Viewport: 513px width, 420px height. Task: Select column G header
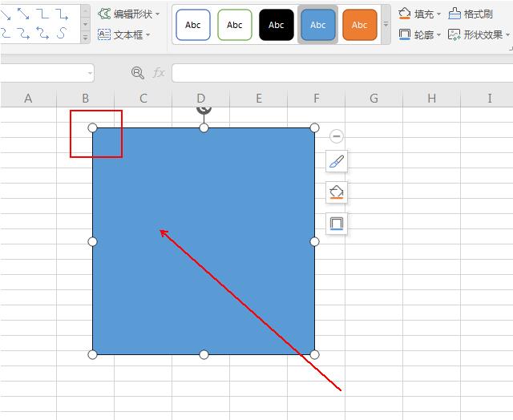374,98
